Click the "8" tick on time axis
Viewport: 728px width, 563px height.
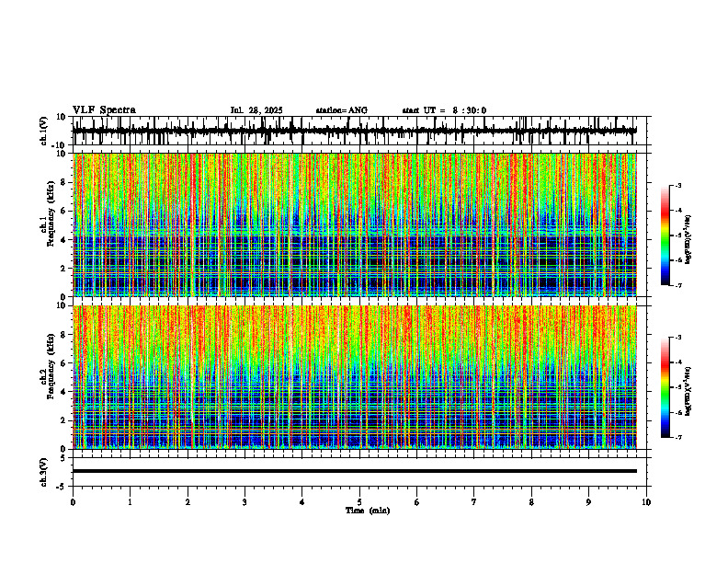click(531, 502)
